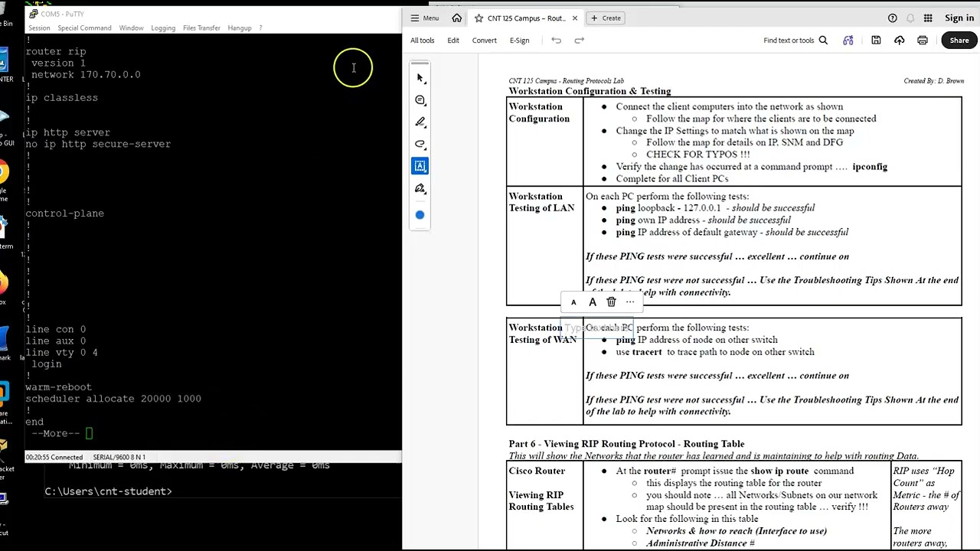The width and height of the screenshot is (980, 551).
Task: Open E-Sign tool
Action: click(519, 41)
